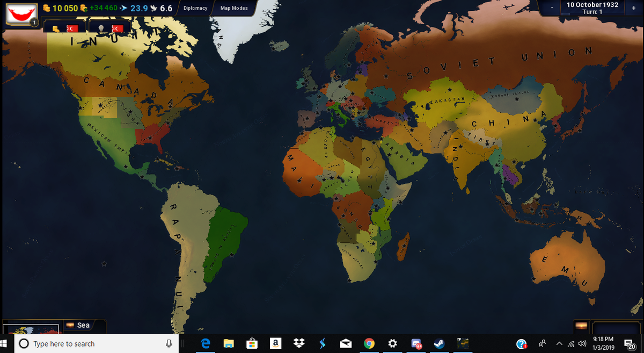Select the Arabia label on the map
Viewport: 644px width, 353px height.
(x=401, y=154)
